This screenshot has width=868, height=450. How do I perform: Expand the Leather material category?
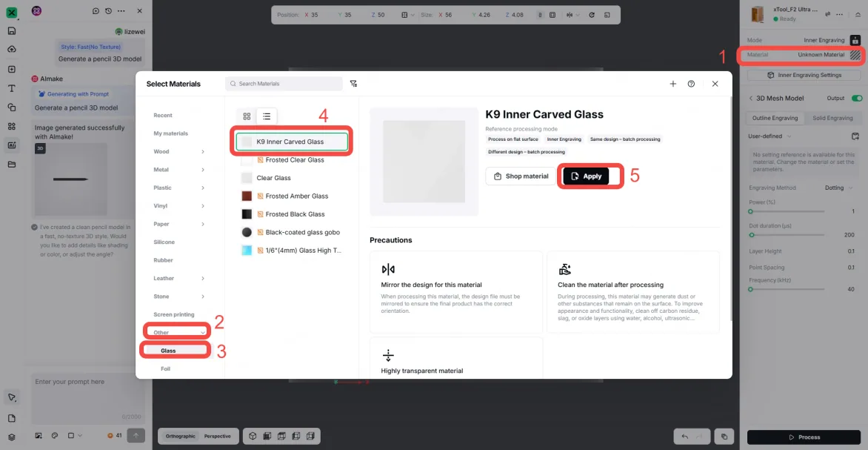pyautogui.click(x=178, y=278)
